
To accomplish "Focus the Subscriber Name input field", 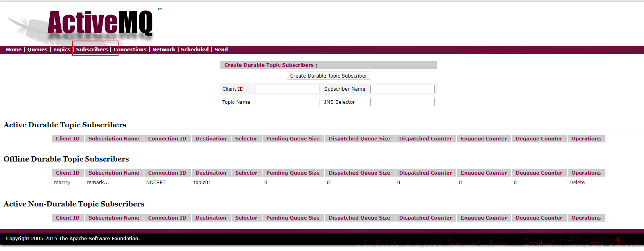I will coord(403,89).
